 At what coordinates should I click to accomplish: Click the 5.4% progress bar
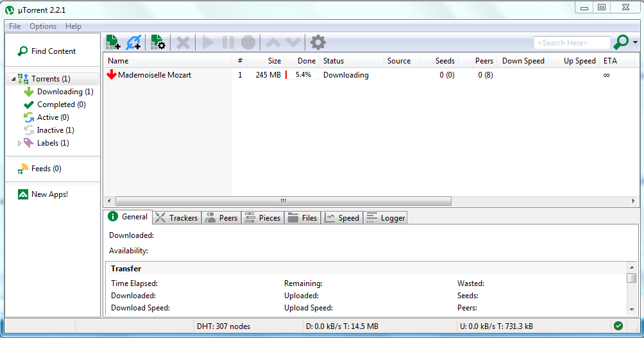302,75
